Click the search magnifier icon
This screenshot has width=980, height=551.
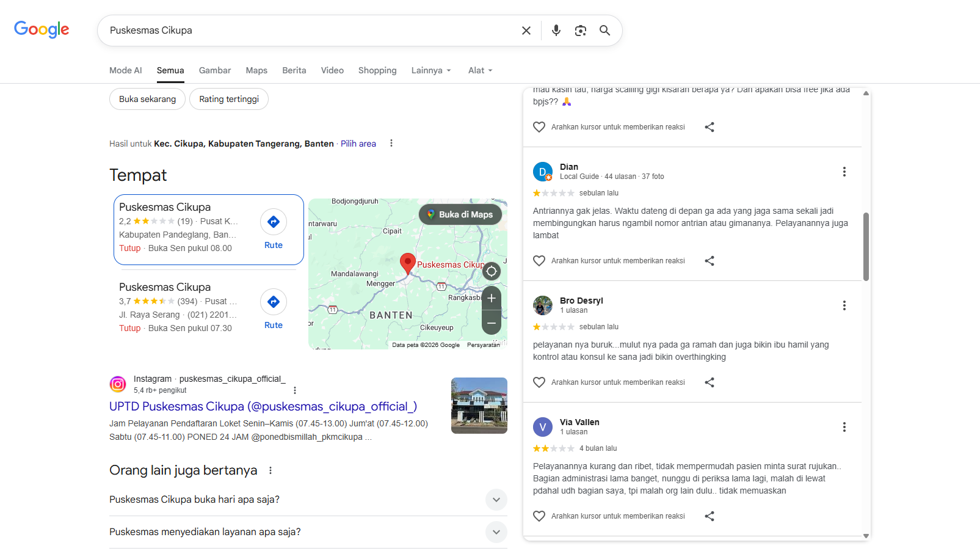[604, 30]
